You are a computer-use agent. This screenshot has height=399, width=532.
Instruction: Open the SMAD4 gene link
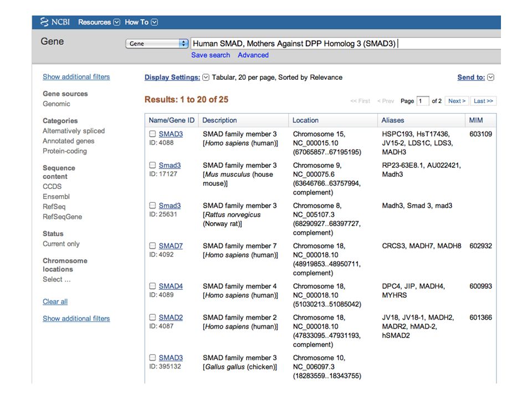(x=171, y=286)
